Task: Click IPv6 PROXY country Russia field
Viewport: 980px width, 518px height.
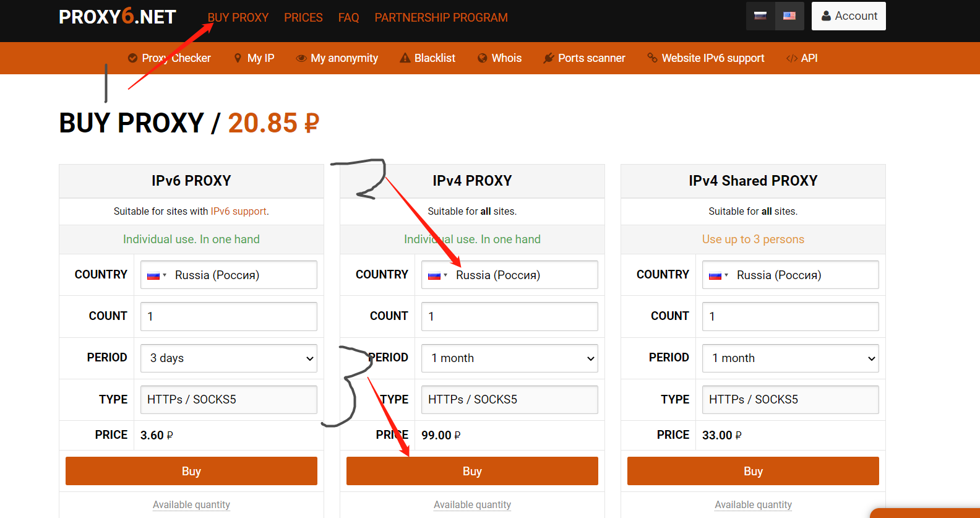Action: pyautogui.click(x=229, y=275)
